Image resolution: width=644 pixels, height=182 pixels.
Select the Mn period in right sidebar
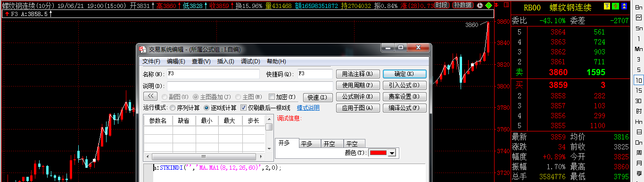pyautogui.click(x=639, y=49)
